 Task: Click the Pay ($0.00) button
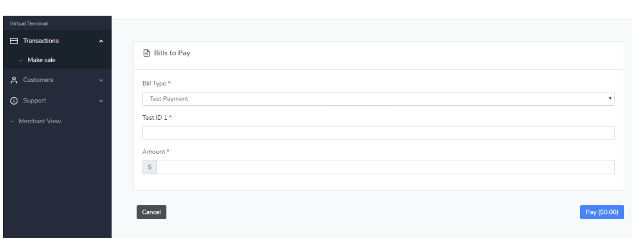(x=602, y=212)
